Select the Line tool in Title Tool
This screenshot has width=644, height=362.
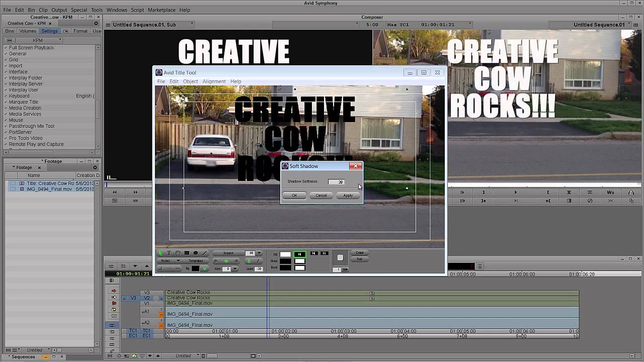pyautogui.click(x=205, y=253)
